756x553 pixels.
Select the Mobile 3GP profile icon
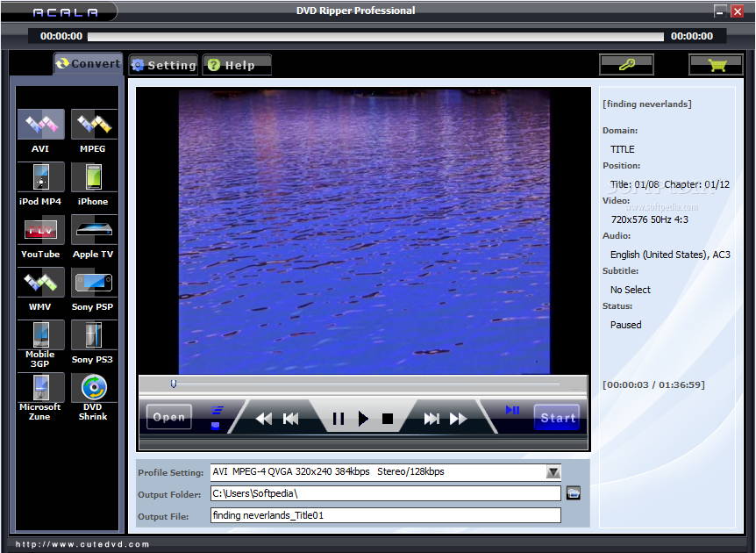[x=41, y=335]
